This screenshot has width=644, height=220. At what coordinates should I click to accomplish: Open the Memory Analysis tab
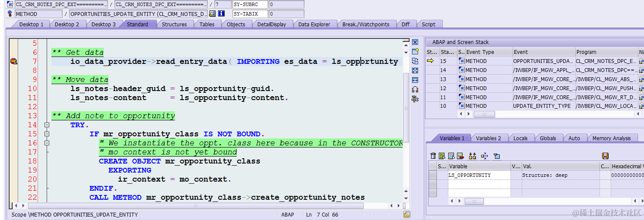pos(612,138)
